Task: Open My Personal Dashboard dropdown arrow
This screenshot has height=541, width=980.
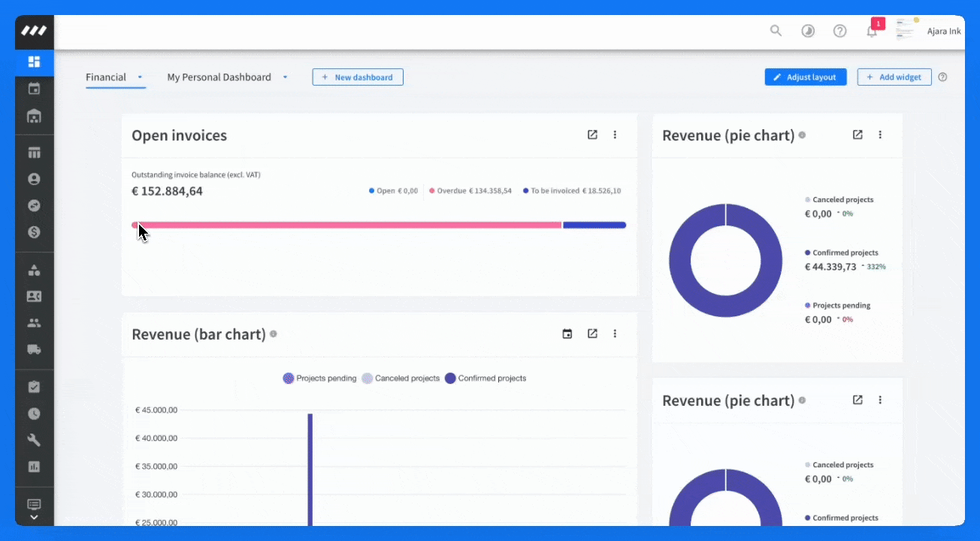Action: 285,77
